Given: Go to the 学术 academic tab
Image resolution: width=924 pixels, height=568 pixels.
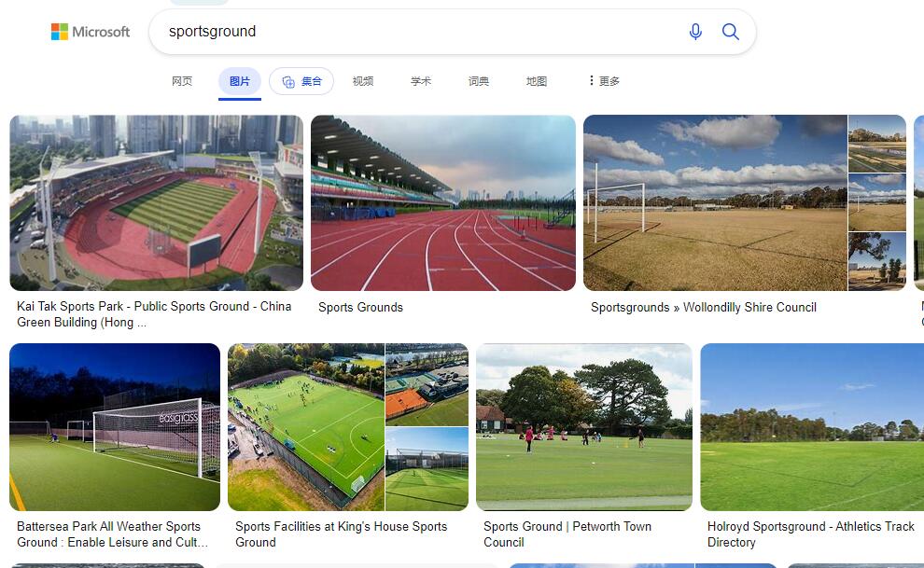Looking at the screenshot, I should pos(421,81).
